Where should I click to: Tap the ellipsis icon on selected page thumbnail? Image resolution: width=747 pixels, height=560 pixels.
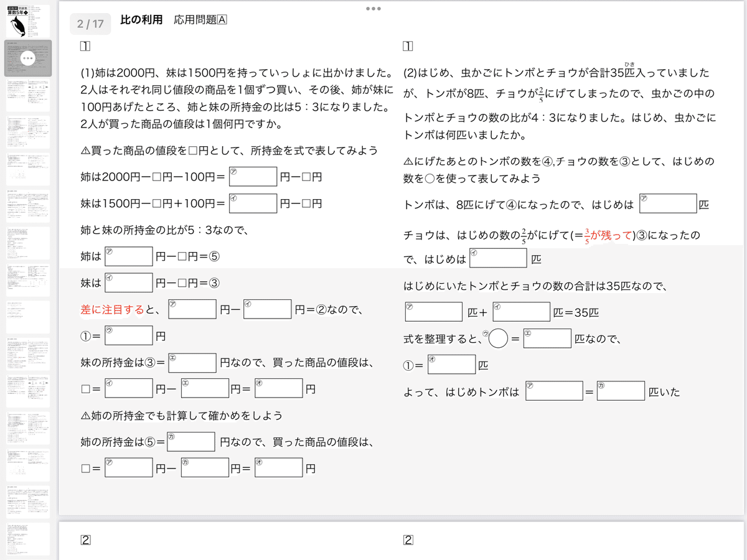click(28, 58)
